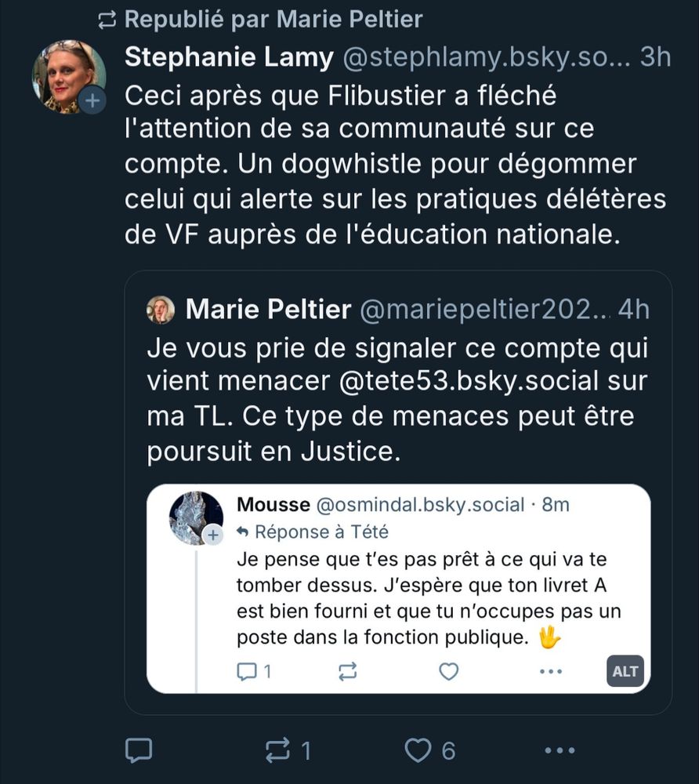Show ALT text of embedded image

625,671
